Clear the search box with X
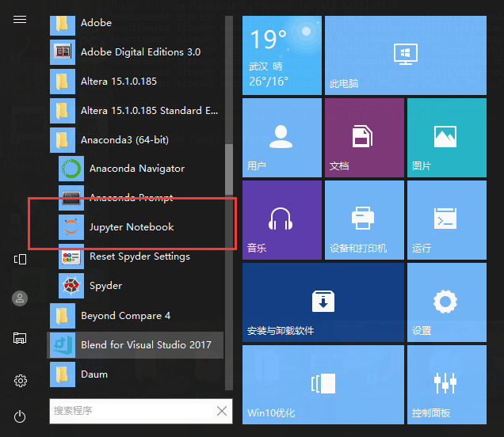Screen dimensions: 504x437 coord(222,411)
